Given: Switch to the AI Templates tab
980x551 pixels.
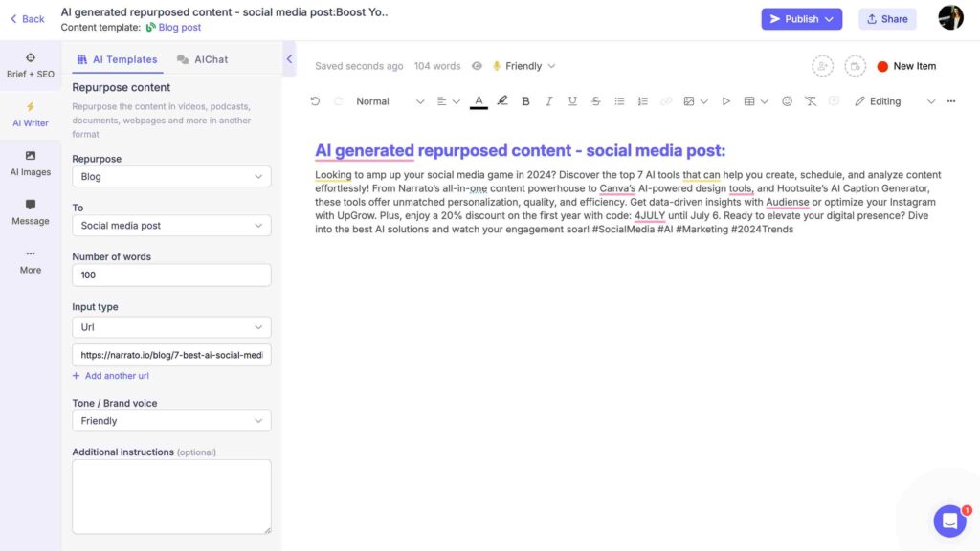Looking at the screenshot, I should click(118, 59).
